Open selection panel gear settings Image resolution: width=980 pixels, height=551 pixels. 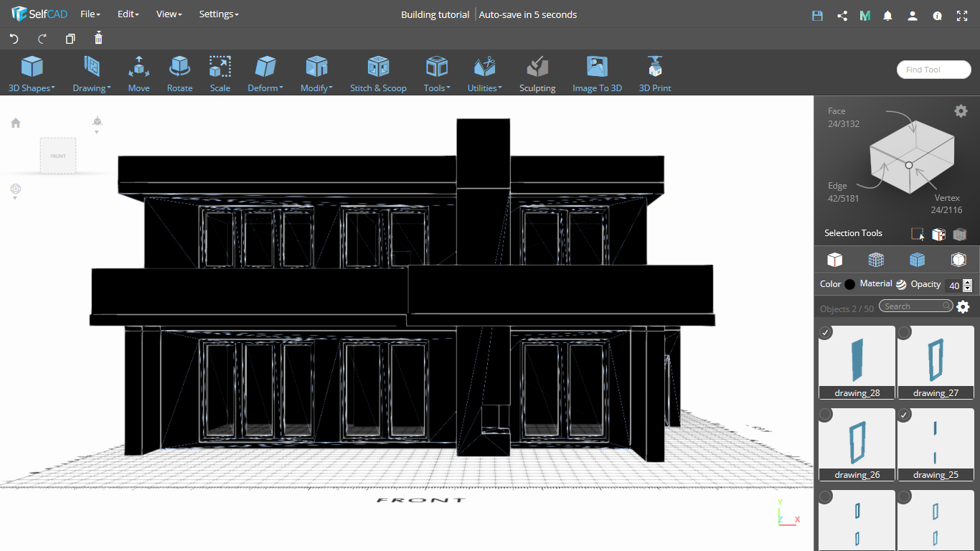961,110
